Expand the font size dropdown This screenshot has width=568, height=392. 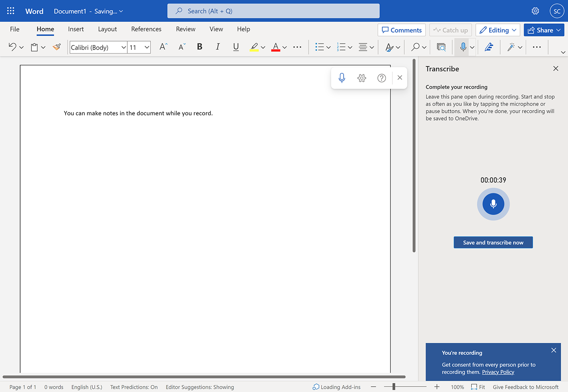pos(147,48)
